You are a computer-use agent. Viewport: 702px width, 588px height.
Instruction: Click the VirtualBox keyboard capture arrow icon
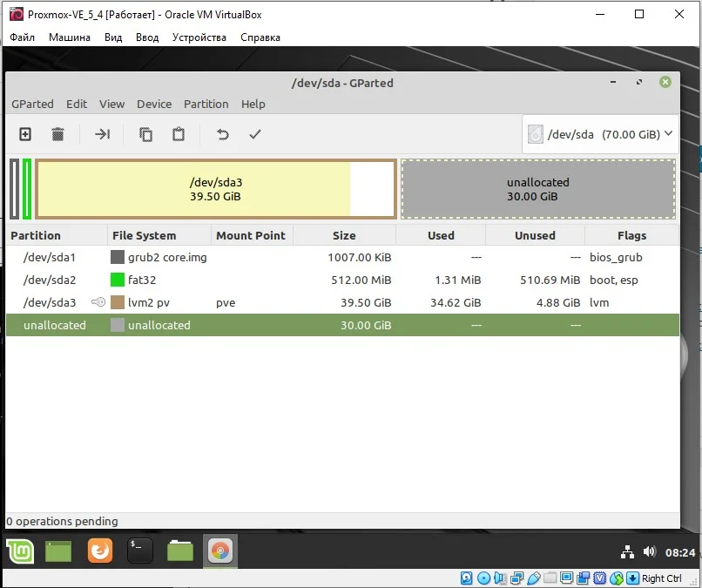pyautogui.click(x=632, y=578)
